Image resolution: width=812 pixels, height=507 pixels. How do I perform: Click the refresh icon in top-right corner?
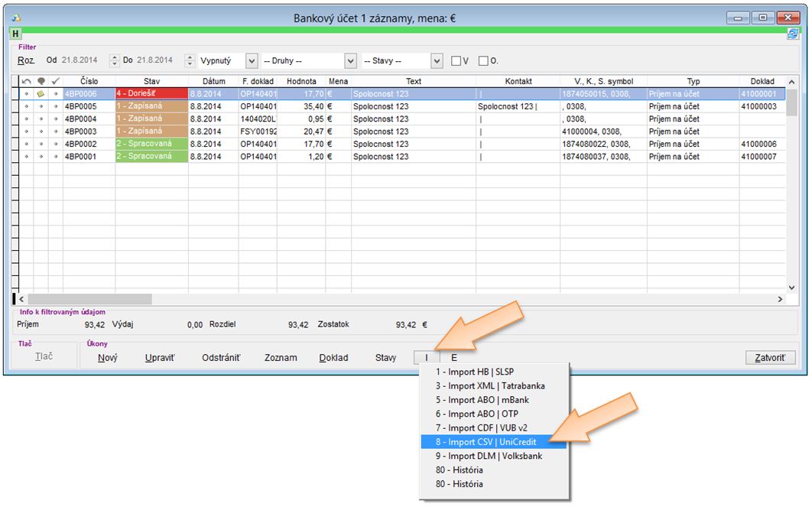point(793,33)
